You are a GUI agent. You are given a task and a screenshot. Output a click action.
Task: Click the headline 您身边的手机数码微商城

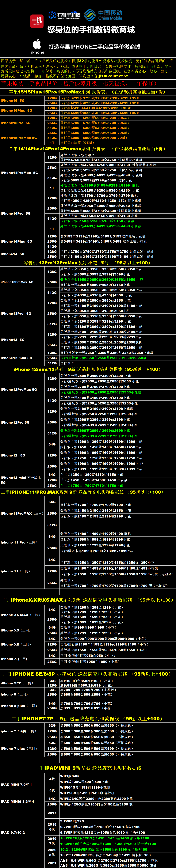point(91,30)
